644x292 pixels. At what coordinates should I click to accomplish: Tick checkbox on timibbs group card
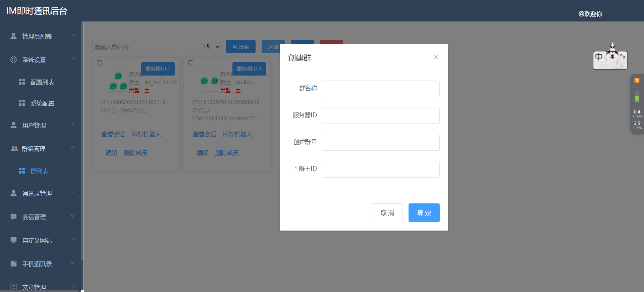click(x=191, y=63)
